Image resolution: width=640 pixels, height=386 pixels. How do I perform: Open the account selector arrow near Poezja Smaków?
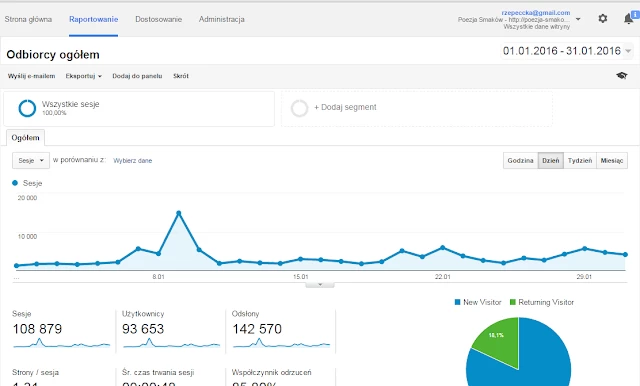(578, 19)
